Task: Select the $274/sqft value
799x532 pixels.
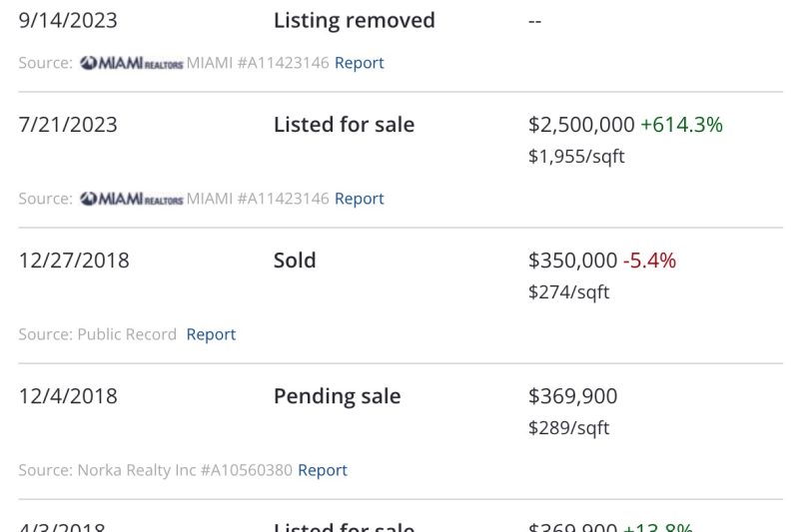Action: [568, 292]
